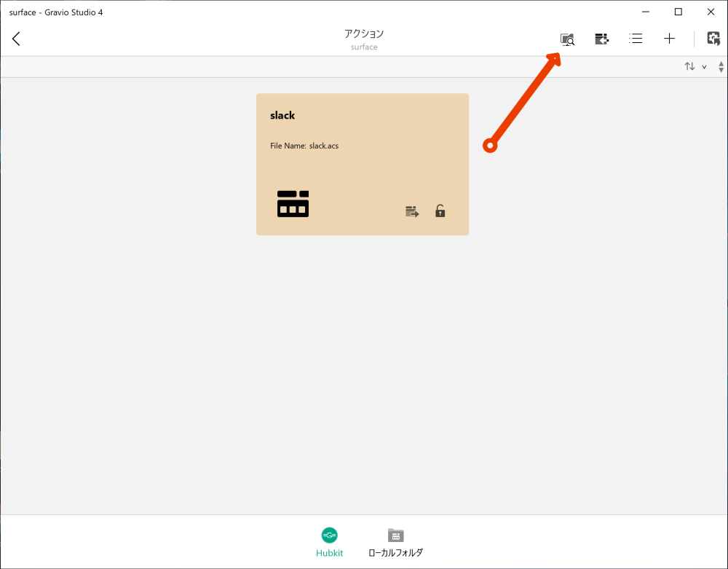This screenshot has height=569, width=728.
Task: Open the slack action card
Action: point(362,164)
